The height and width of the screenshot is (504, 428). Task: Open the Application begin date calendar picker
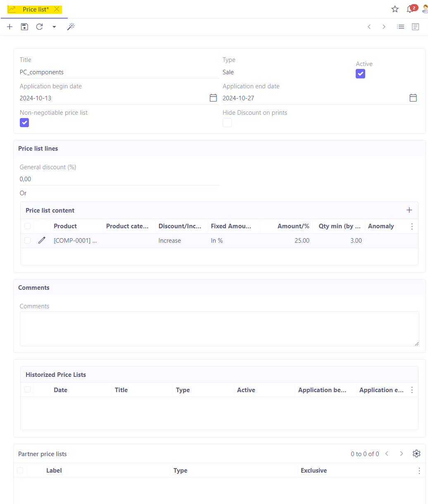[x=213, y=97]
